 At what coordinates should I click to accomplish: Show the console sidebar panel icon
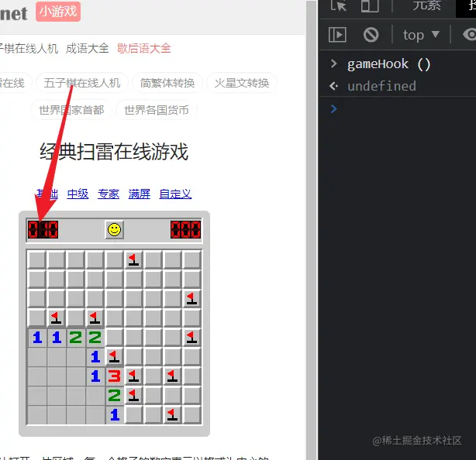(337, 35)
